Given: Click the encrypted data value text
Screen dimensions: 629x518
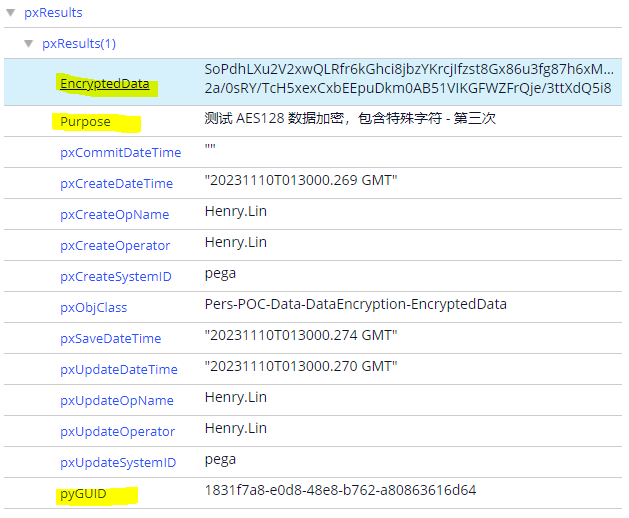Looking at the screenshot, I should (x=408, y=78).
